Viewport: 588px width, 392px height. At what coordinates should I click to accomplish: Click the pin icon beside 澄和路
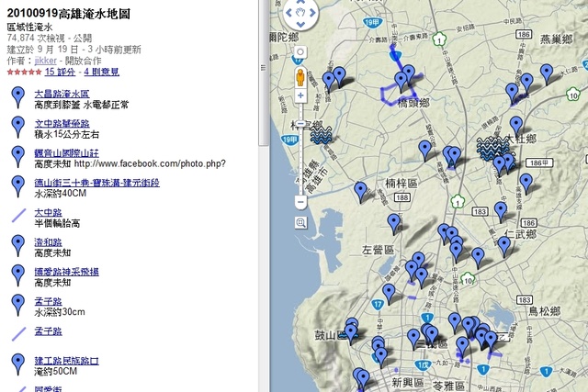[18, 246]
